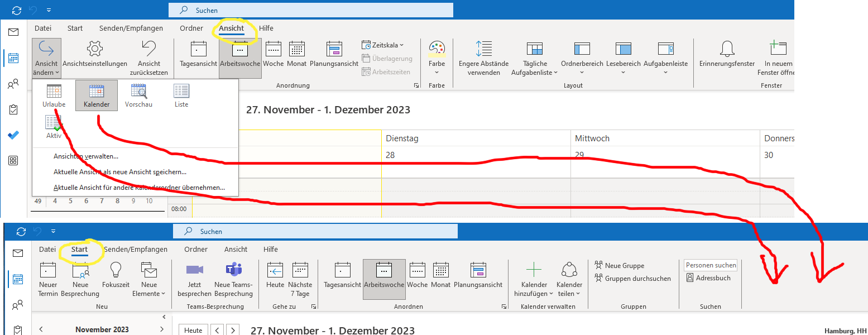
Task: Click Neuer Termin icon
Action: coord(49,279)
